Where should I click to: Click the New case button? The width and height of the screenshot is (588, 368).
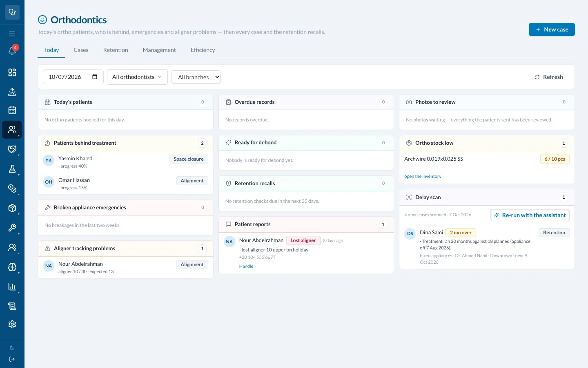click(552, 29)
